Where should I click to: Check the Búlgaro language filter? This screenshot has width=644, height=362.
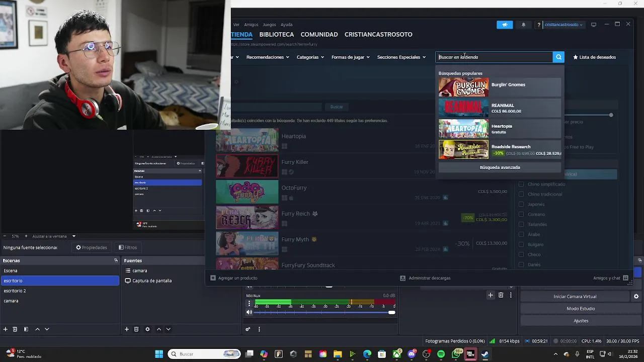pyautogui.click(x=521, y=244)
